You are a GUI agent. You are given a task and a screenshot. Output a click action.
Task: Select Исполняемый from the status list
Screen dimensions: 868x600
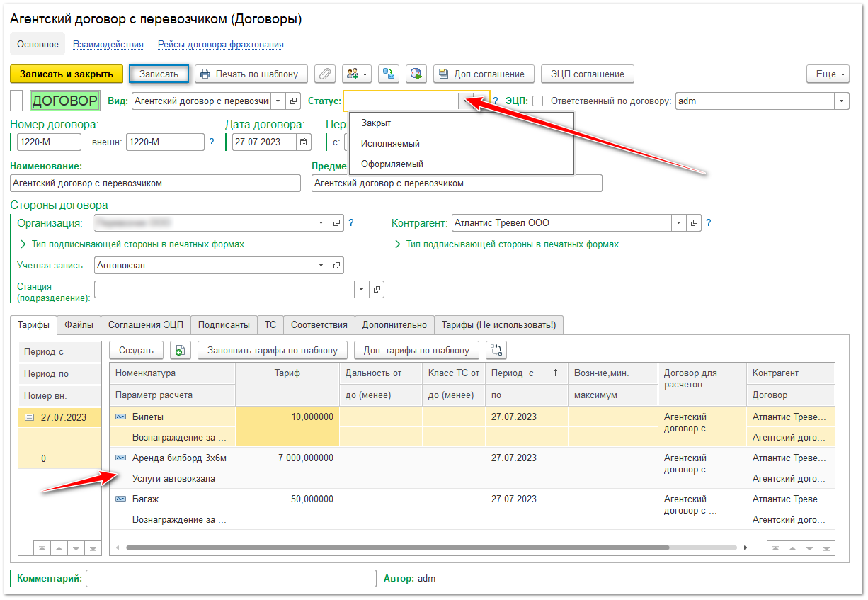pos(390,144)
